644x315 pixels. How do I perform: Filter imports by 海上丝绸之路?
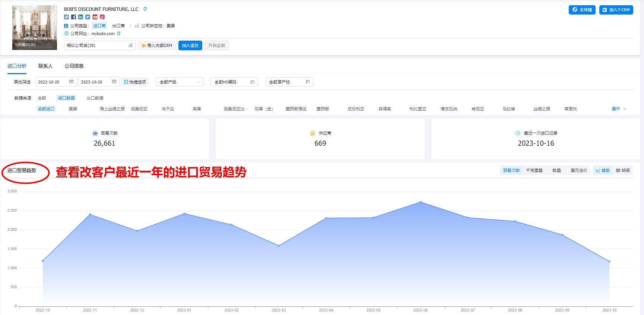(x=112, y=109)
